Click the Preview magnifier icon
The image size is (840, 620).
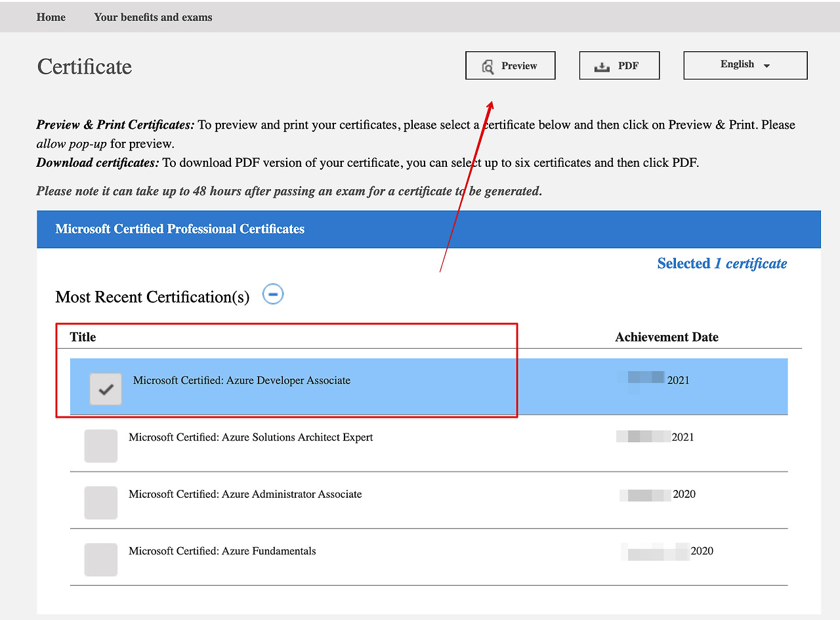(x=488, y=66)
